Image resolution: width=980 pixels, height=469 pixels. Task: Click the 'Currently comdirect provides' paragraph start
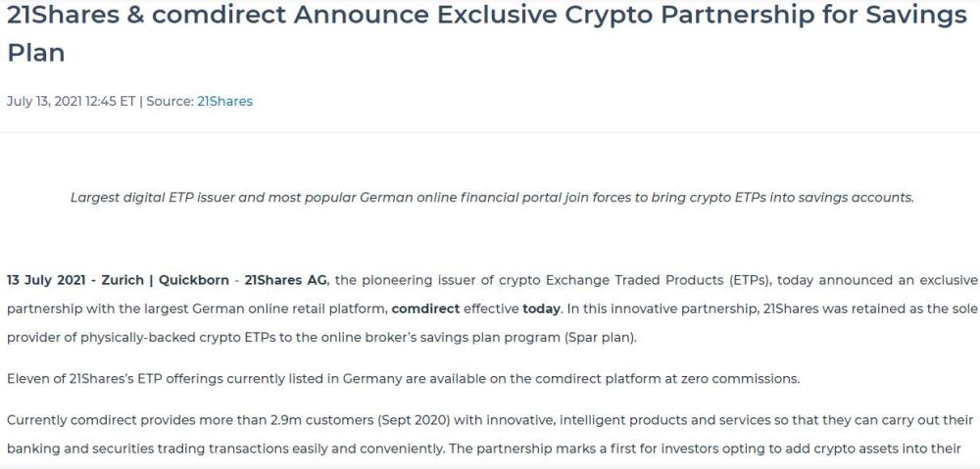click(x=96, y=420)
